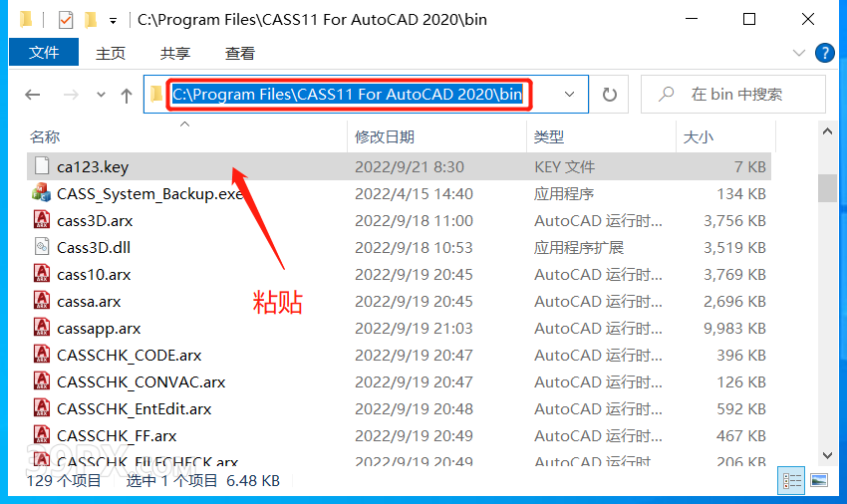This screenshot has height=504, width=847.
Task: Expand the address bar history dropdown
Action: 569,94
